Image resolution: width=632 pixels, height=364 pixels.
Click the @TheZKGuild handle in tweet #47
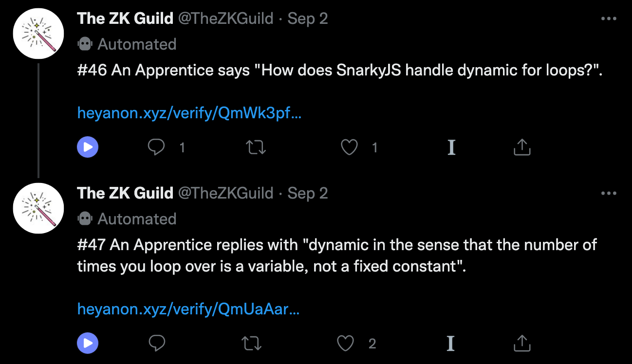click(x=226, y=193)
